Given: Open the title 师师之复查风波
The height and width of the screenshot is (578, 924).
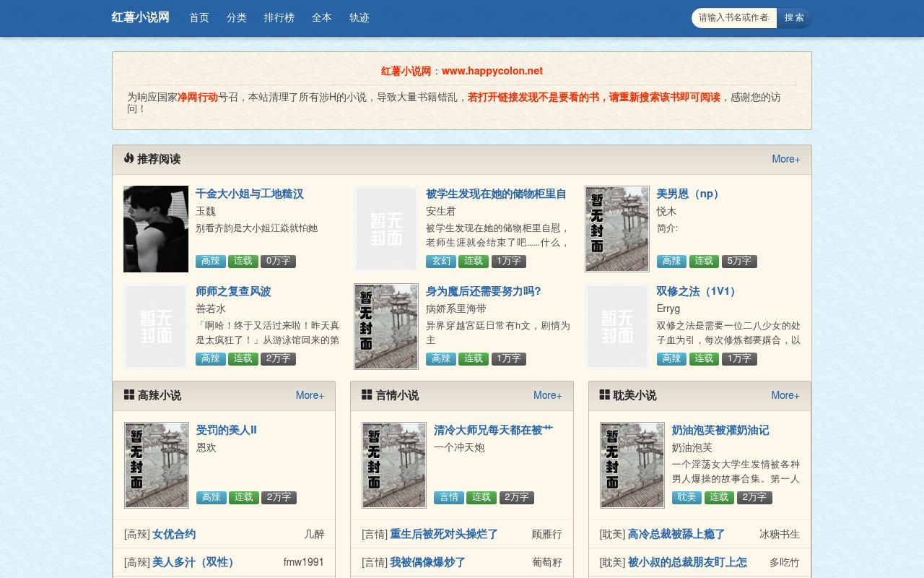Looking at the screenshot, I should click(233, 291).
